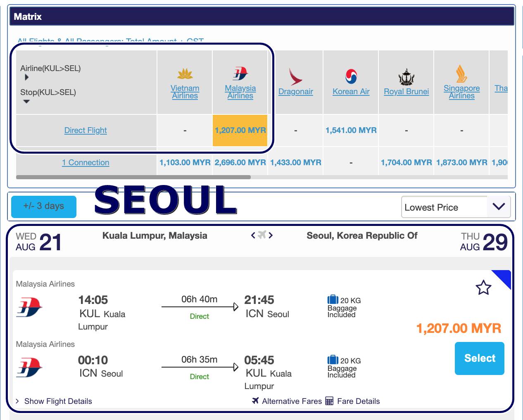Click the return 20 KG baggage suitcase icon
523x420 pixels.
point(333,360)
